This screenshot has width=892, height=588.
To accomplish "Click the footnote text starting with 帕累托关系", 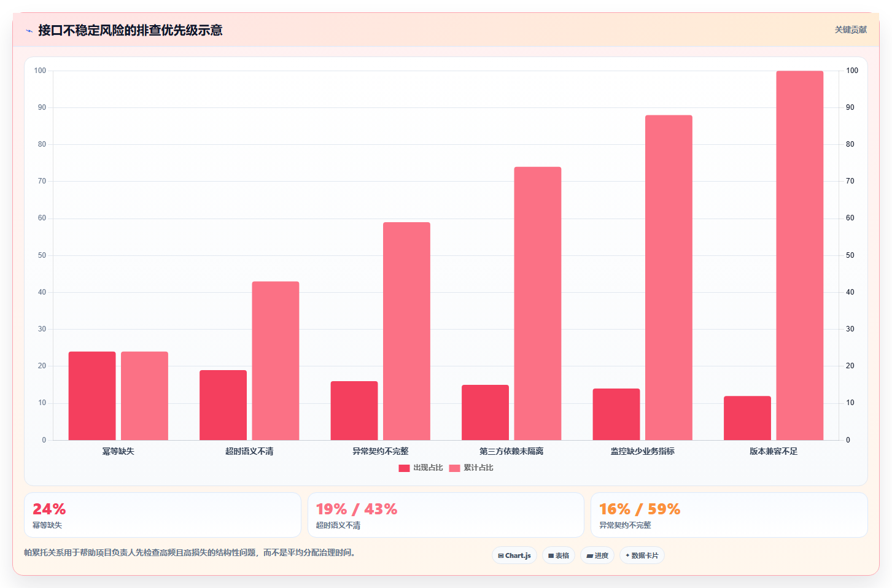I will click(190, 552).
